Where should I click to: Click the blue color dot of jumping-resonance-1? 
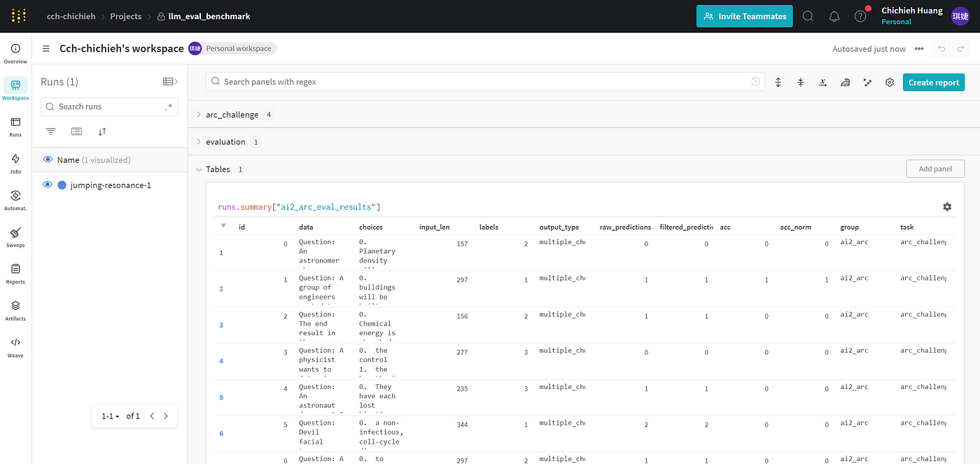point(62,185)
